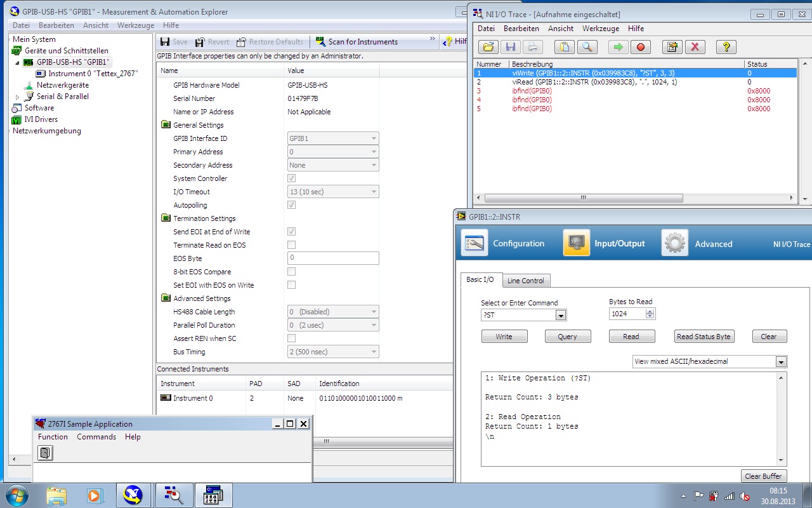Viewport: 812px width, 508px height.
Task: Select Instrument 0 "Tettex_2767" in tree
Action: point(93,74)
